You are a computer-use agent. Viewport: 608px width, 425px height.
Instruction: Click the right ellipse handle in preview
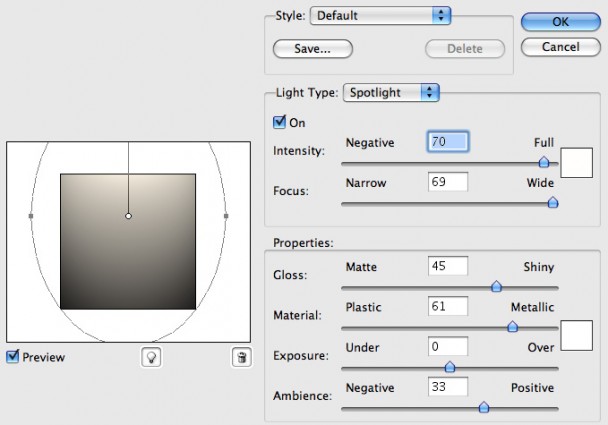pyautogui.click(x=226, y=216)
